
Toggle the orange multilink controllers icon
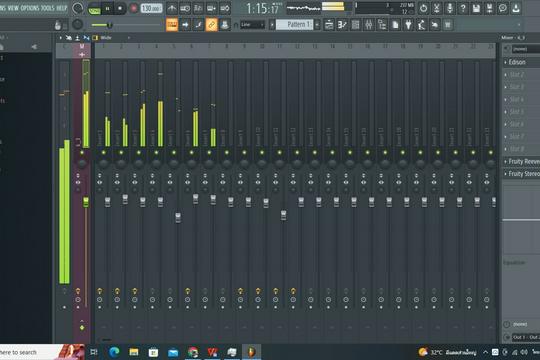(211, 25)
